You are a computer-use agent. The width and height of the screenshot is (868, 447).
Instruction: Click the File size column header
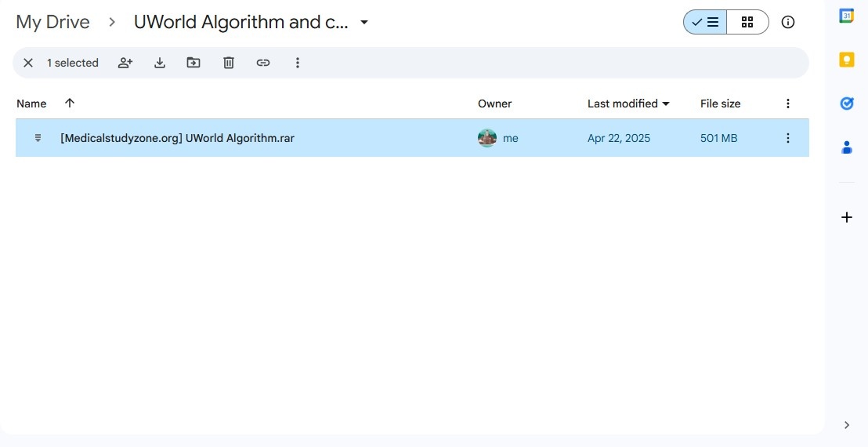[x=720, y=104]
